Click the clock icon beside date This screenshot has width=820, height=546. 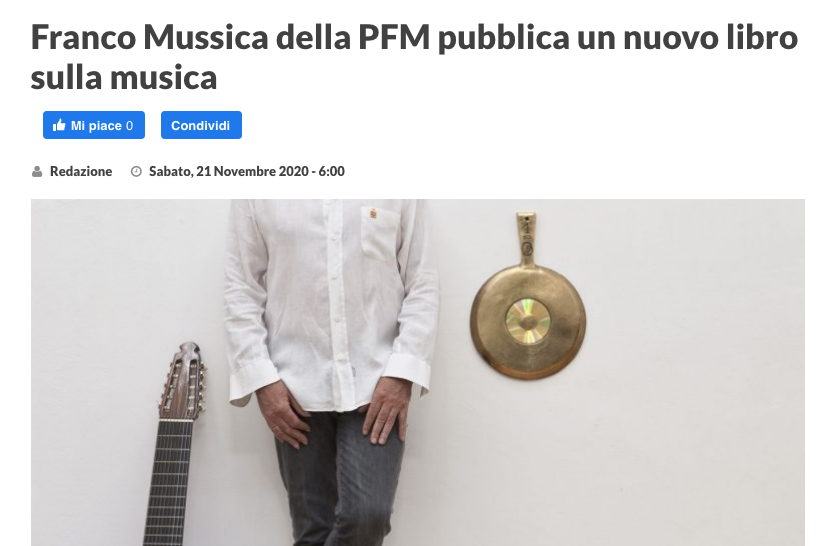136,172
